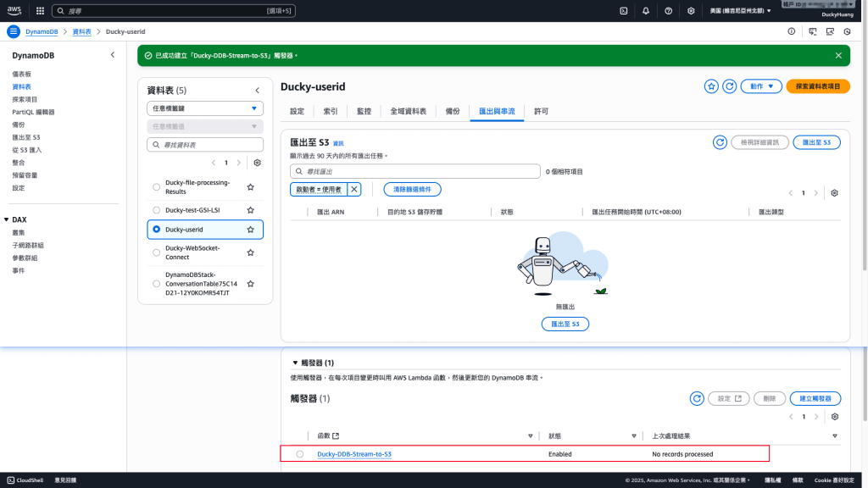Image resolution: width=868 pixels, height=488 pixels.
Task: Select DynamoDBStack-ConversationTable radio button
Action: tap(156, 284)
